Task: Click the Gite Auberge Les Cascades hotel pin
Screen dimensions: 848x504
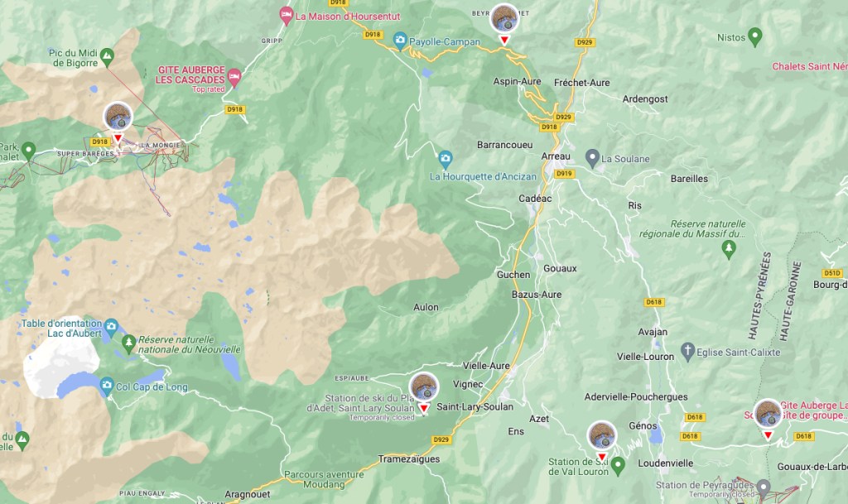Action: pyautogui.click(x=234, y=78)
